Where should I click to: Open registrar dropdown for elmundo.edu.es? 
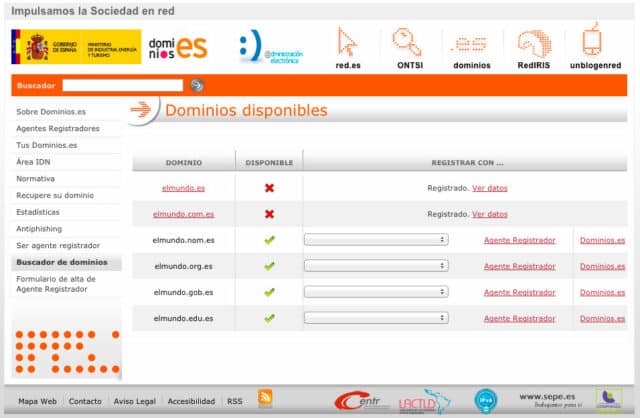coord(376,318)
